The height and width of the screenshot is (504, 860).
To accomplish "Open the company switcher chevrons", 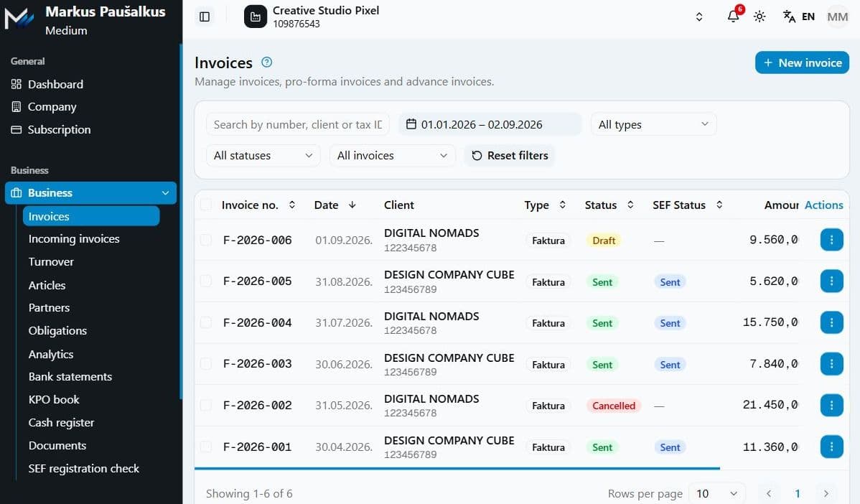I will tap(698, 17).
